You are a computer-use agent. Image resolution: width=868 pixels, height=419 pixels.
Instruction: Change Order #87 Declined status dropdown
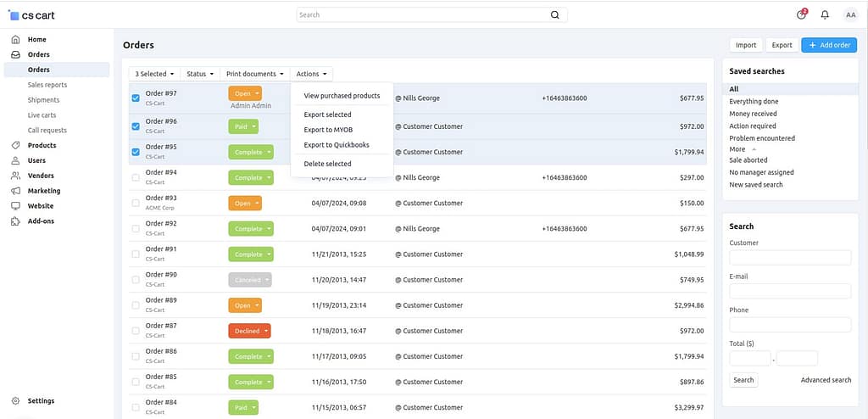point(249,331)
